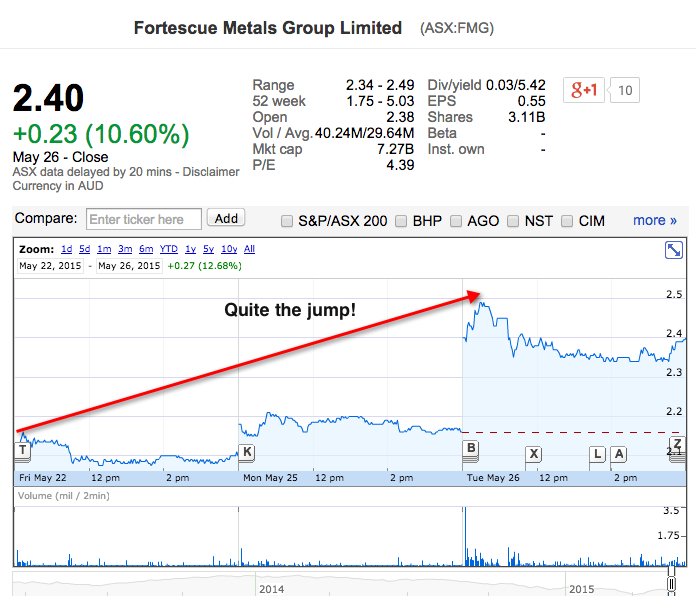Open the Disclaimer link

coord(211,171)
